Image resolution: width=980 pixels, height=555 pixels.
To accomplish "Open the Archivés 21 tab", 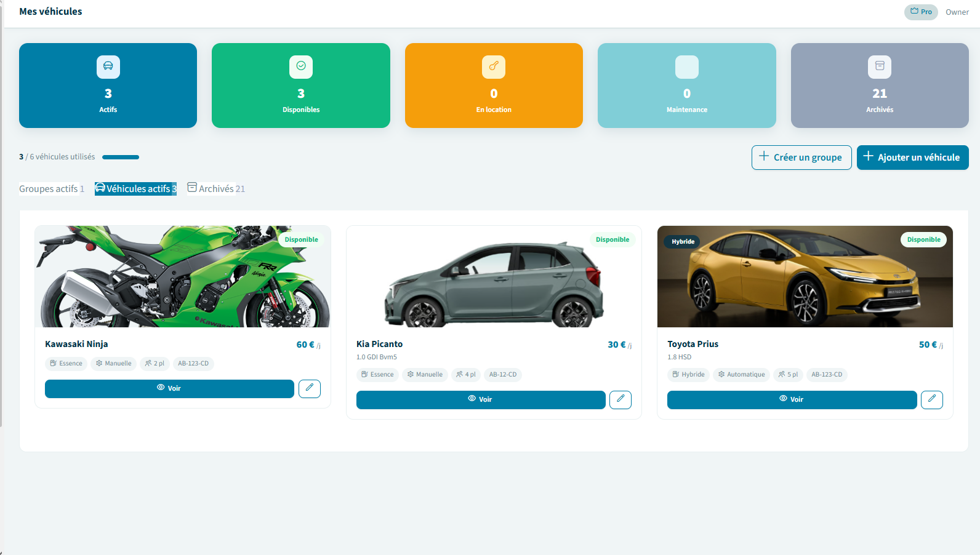I will 216,188.
